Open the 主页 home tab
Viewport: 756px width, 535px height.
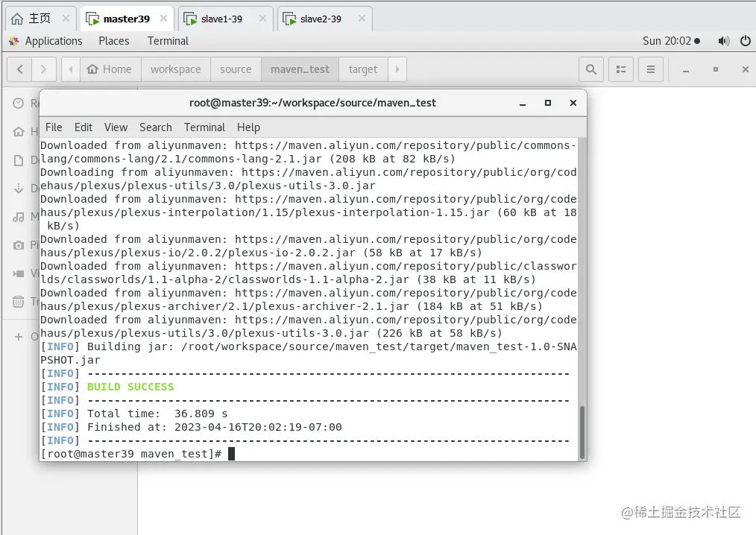tap(39, 19)
